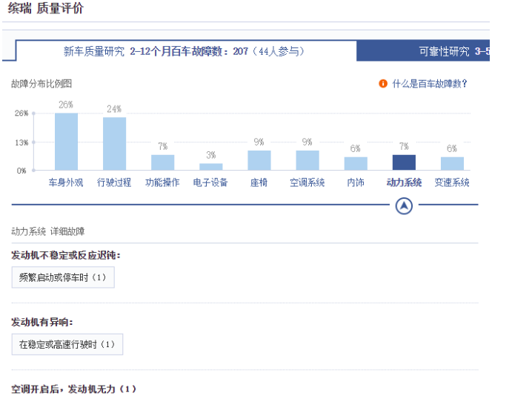Viewport: 532px width, 402px height.
Task: Click the orange info icon beside 什么是百车故障数
Action: pos(383,84)
